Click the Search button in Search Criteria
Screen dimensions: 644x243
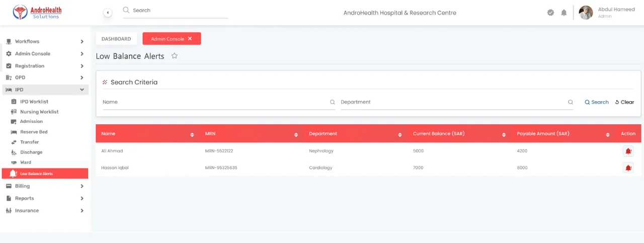(597, 102)
